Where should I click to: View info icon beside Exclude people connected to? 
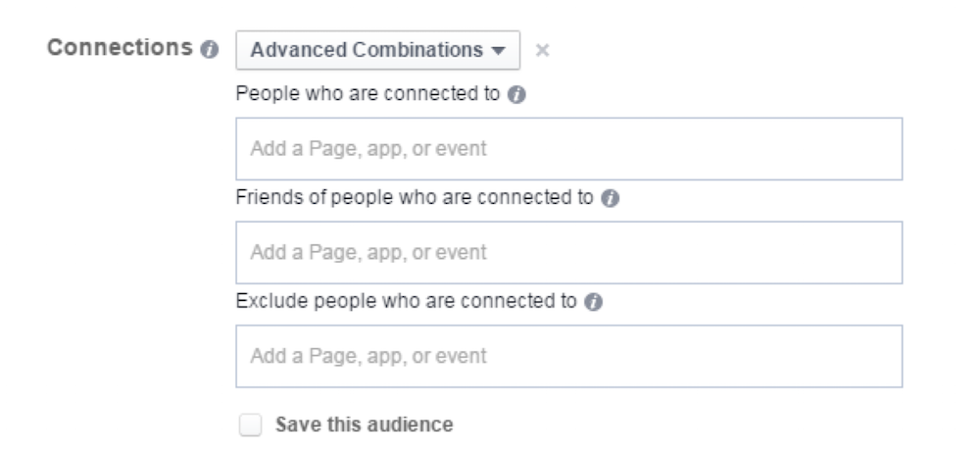coord(593,302)
